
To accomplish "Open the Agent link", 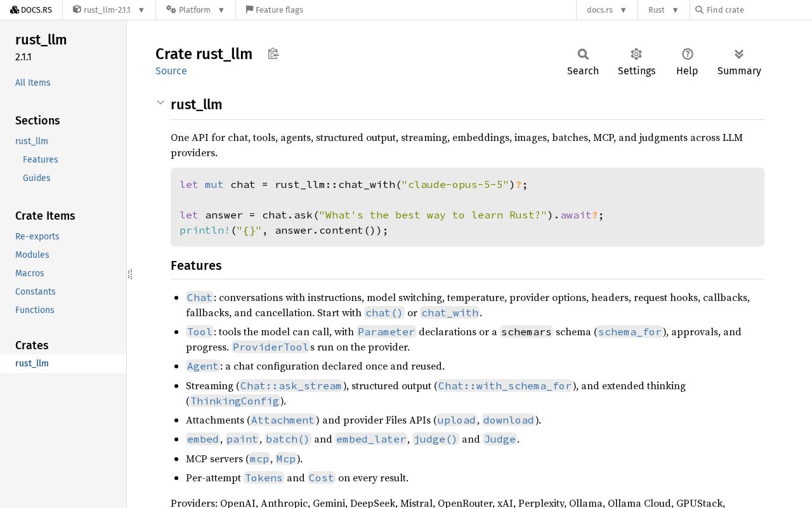I will (203, 366).
